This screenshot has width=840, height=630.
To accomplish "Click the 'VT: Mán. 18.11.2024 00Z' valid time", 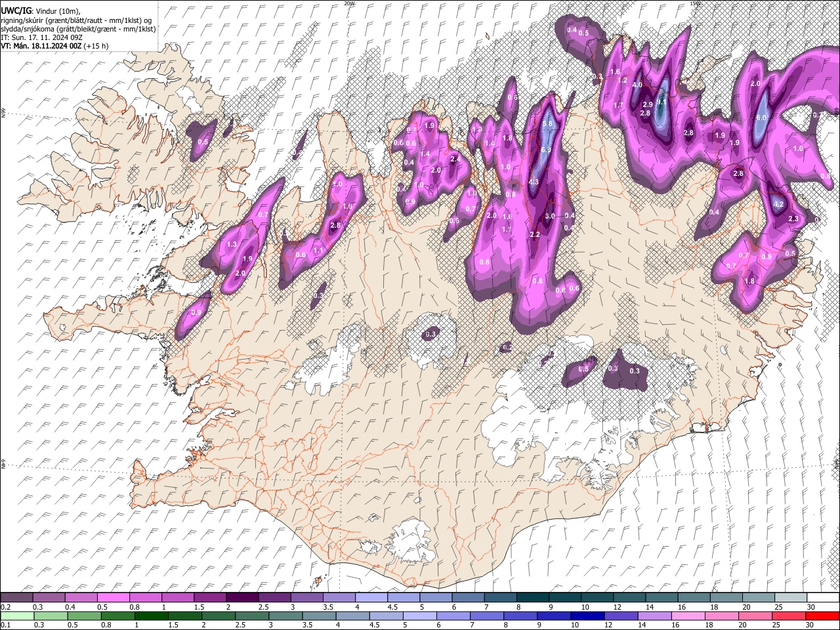I will click(42, 46).
